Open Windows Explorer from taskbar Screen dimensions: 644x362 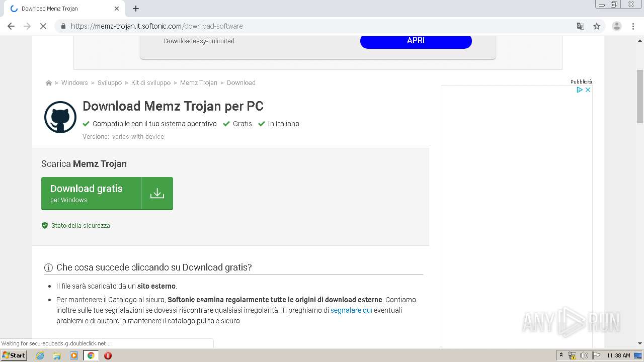coord(57,355)
